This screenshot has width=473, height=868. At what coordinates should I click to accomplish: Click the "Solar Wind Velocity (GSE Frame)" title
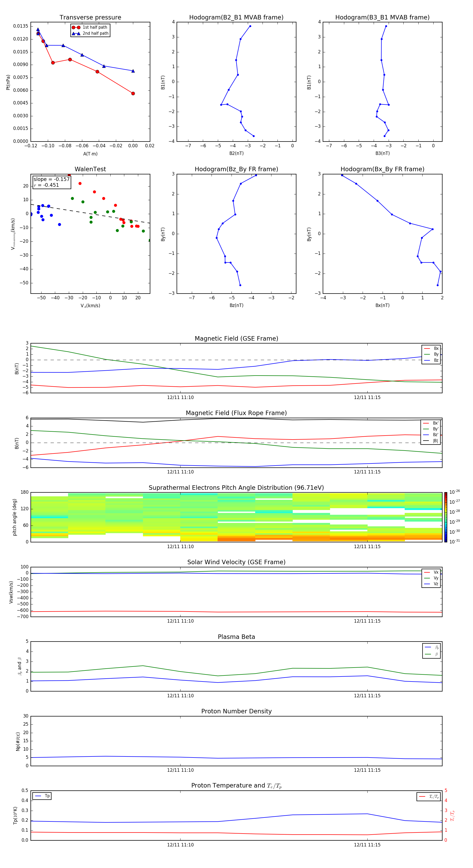236,562
